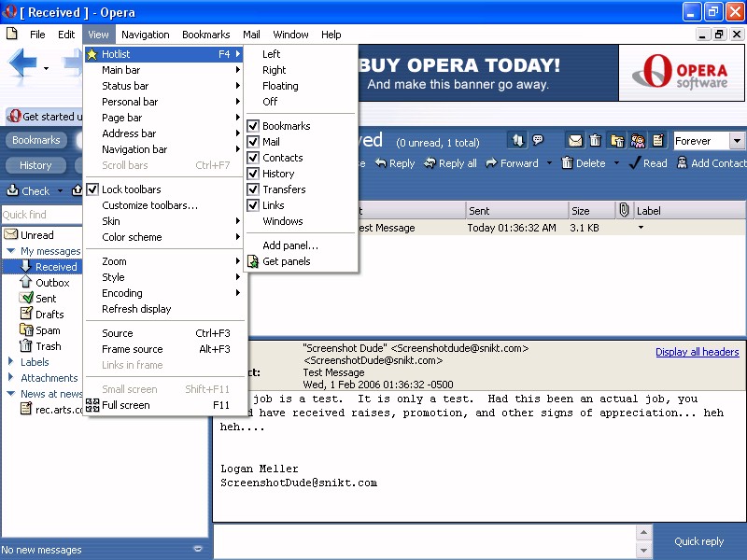The image size is (747, 560).
Task: Click the Reply all arrow icon
Action: [429, 163]
